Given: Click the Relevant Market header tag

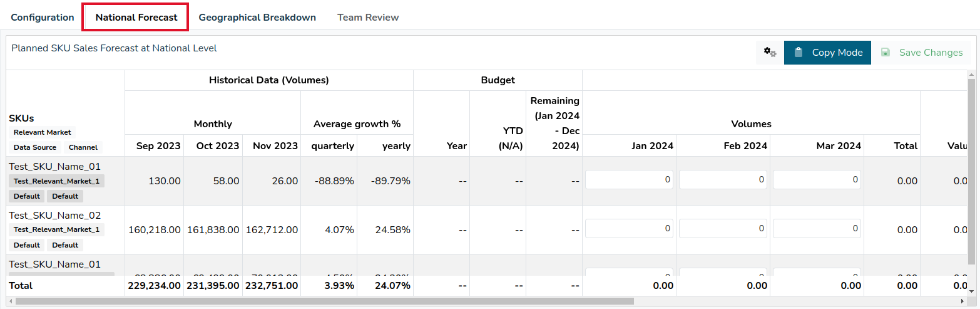Looking at the screenshot, I should (x=43, y=132).
